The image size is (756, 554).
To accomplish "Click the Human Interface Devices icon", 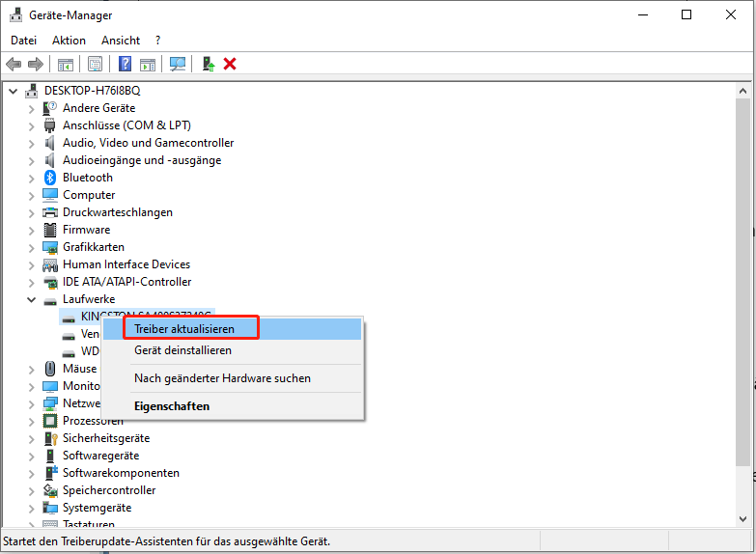I will (x=50, y=264).
